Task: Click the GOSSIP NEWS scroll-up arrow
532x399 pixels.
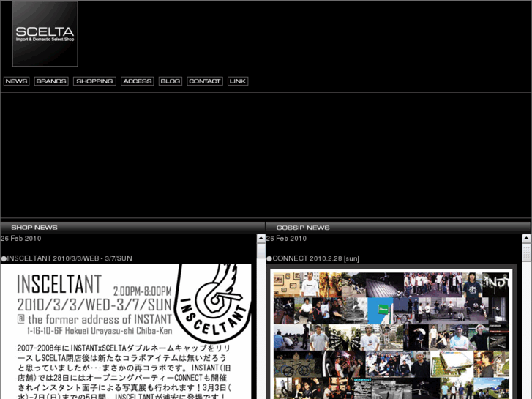Action: pyautogui.click(x=526, y=238)
